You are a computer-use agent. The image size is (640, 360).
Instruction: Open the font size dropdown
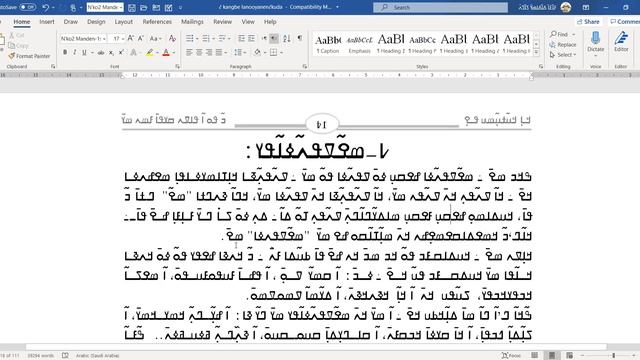(122, 38)
